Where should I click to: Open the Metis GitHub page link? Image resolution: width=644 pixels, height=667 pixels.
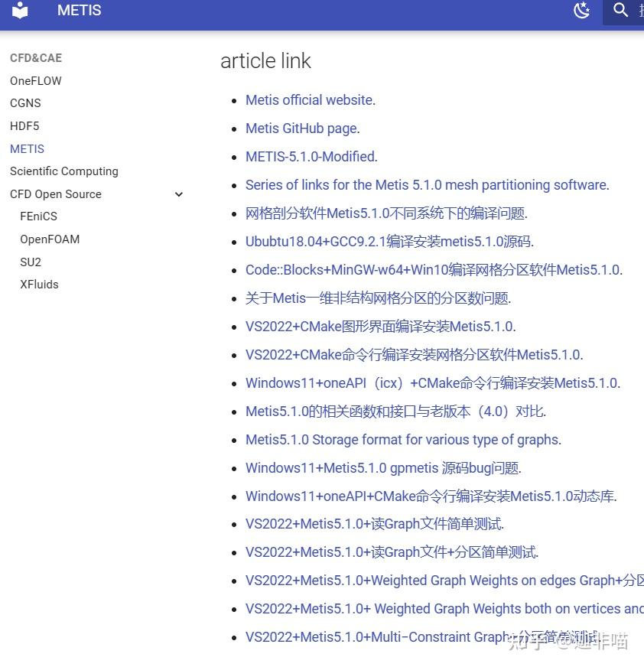tap(301, 129)
